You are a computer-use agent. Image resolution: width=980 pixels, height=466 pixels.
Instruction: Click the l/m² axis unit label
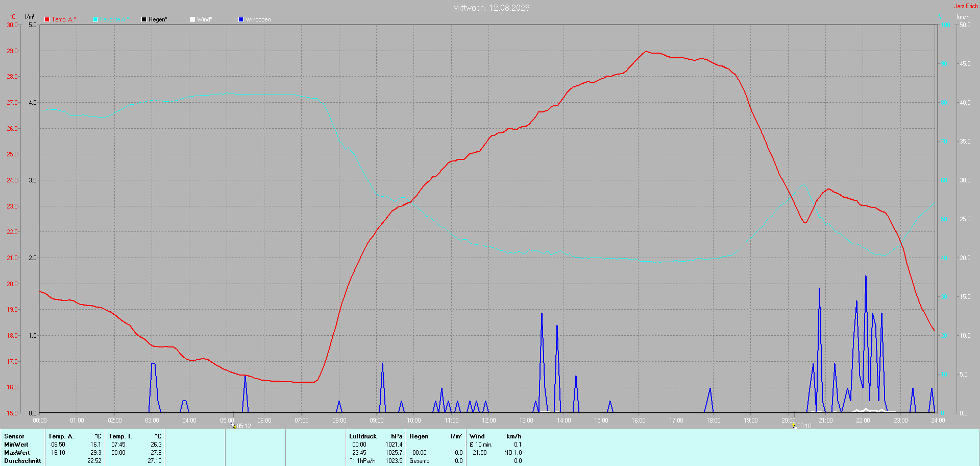[30, 17]
